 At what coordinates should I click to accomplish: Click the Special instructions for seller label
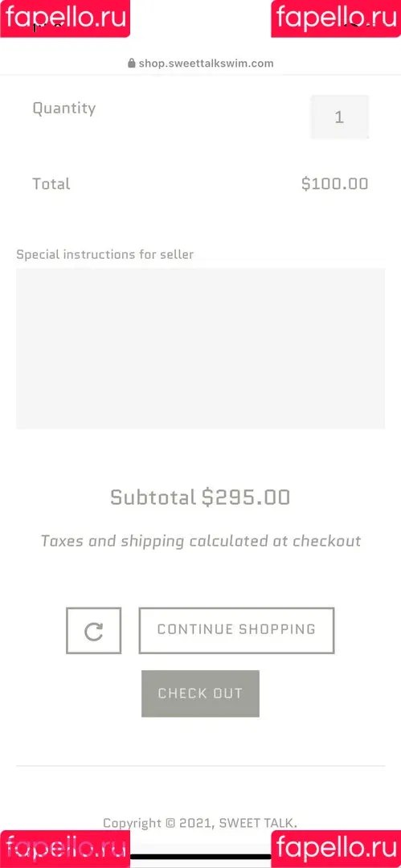click(105, 255)
